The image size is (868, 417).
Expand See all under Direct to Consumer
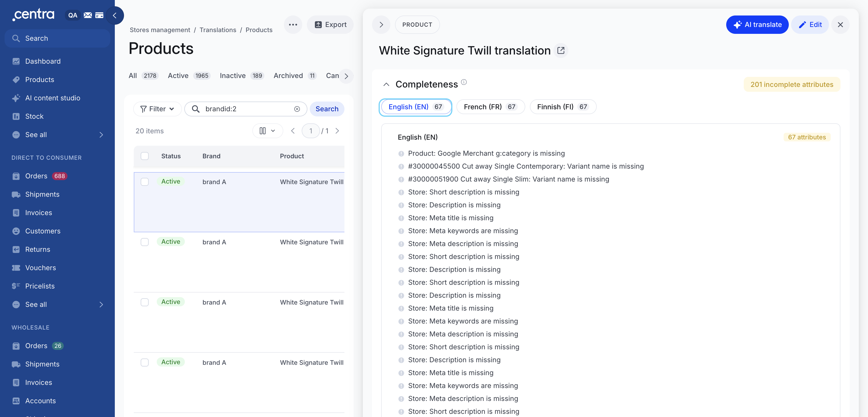click(57, 305)
